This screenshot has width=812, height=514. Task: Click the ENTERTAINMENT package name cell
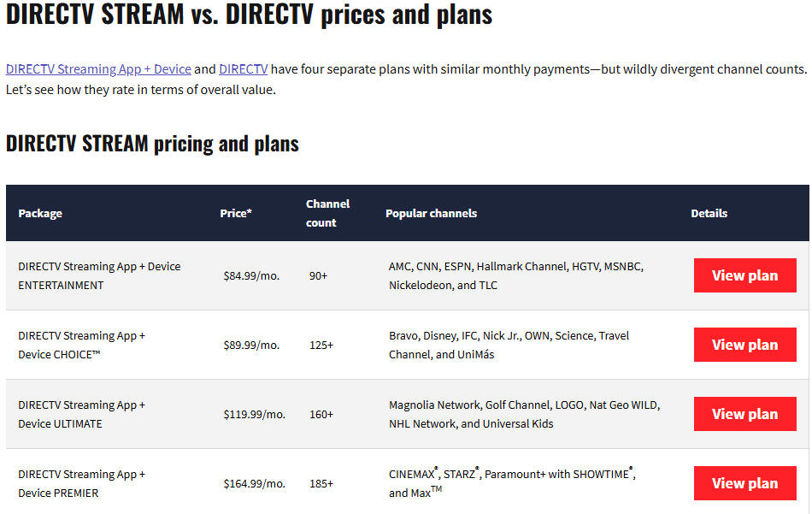(x=99, y=275)
